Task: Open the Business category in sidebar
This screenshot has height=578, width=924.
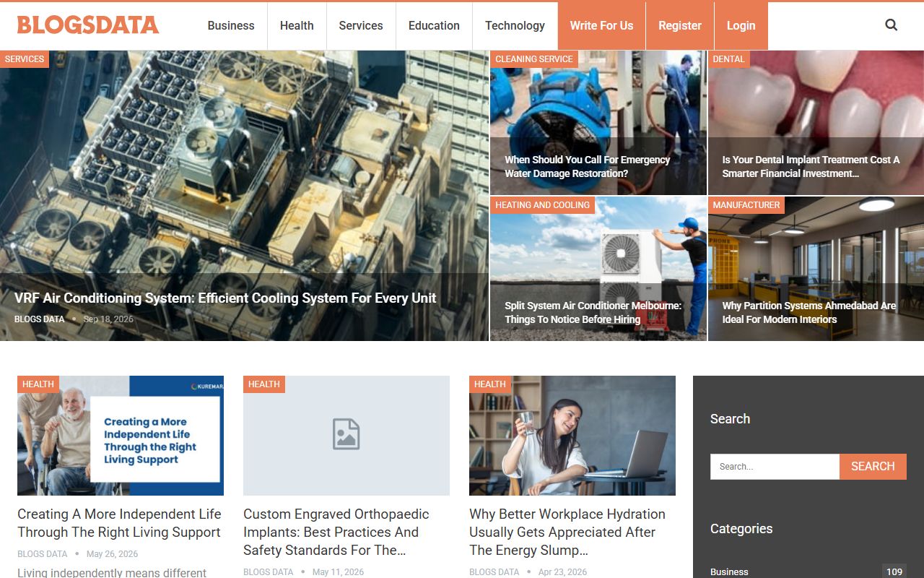Action: [729, 571]
